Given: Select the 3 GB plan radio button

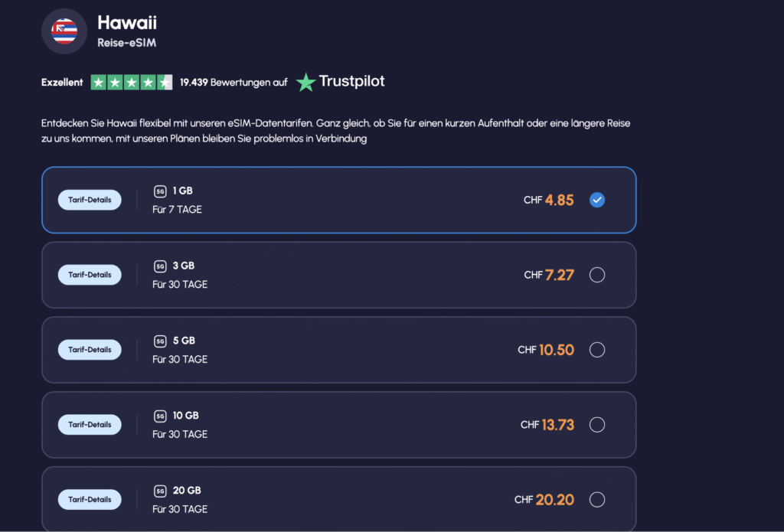Looking at the screenshot, I should pos(597,275).
